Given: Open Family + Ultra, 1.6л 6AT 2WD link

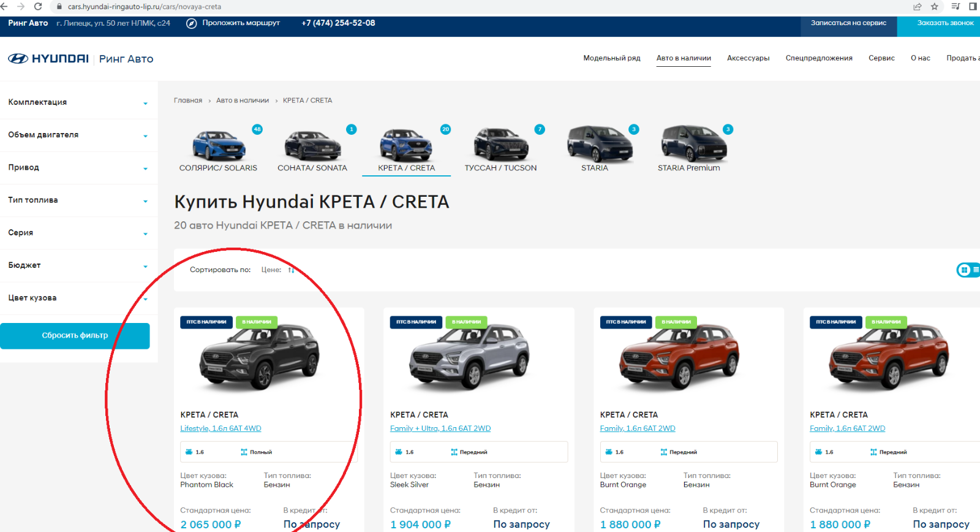Looking at the screenshot, I should [440, 428].
